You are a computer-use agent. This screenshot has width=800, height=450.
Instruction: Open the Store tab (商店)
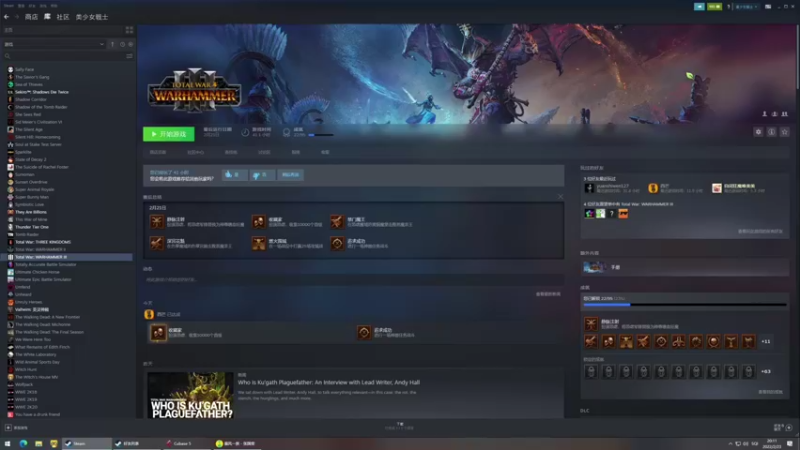coord(31,17)
